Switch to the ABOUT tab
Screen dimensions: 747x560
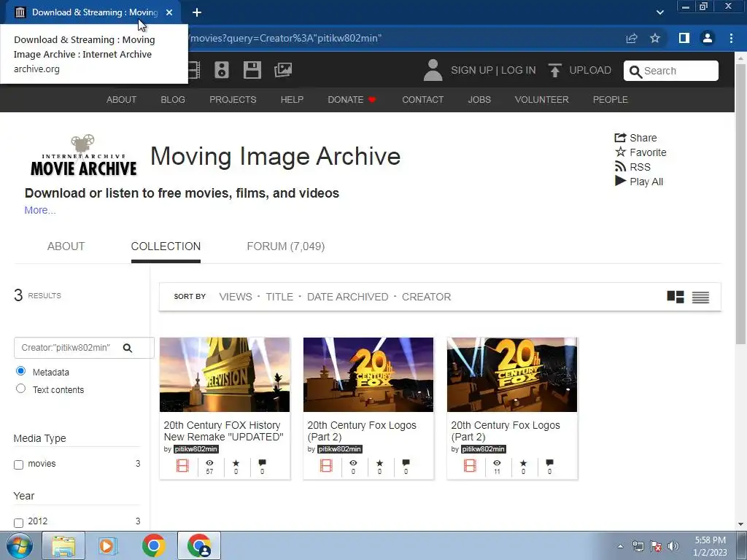click(66, 246)
